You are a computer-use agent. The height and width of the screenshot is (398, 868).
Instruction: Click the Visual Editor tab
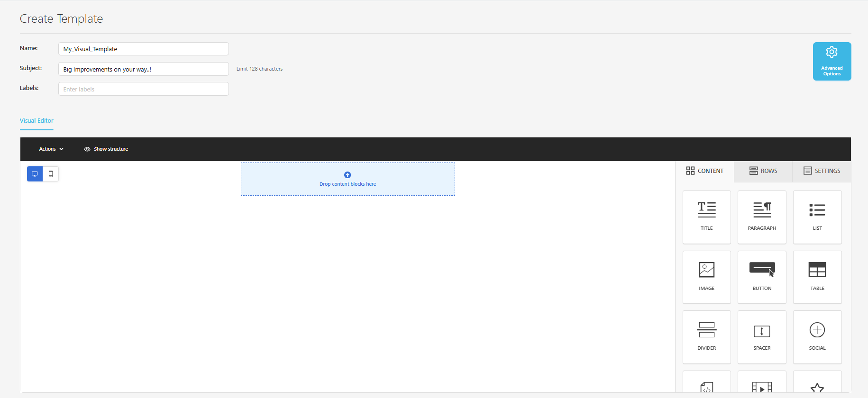pyautogui.click(x=37, y=121)
